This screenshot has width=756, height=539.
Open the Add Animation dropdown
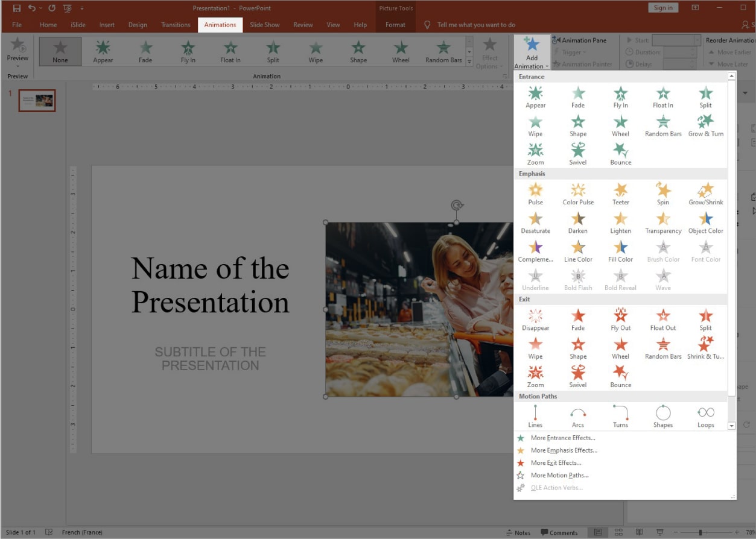532,53
